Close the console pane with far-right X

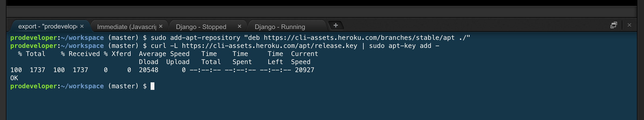click(x=629, y=25)
